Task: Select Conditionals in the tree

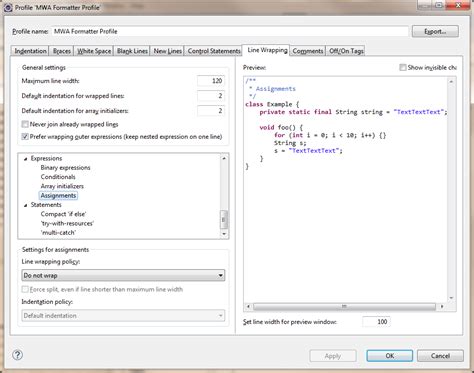Action: click(x=58, y=177)
